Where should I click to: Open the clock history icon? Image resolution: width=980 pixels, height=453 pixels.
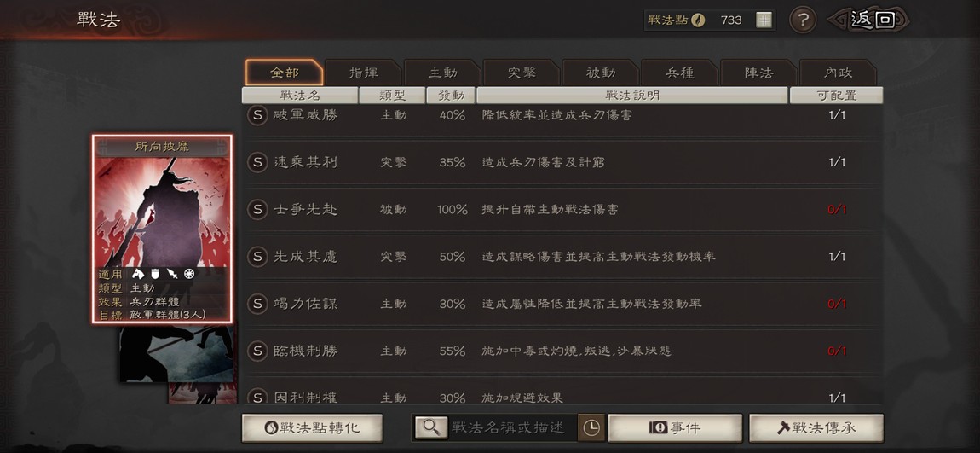(x=591, y=427)
